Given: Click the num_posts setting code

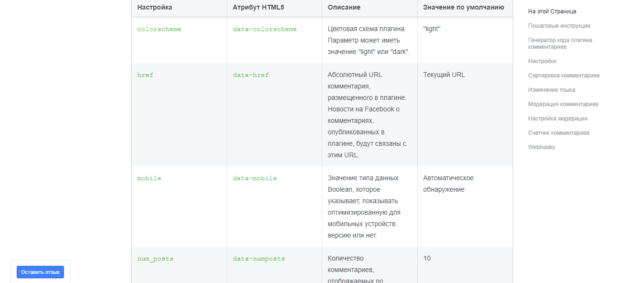Looking at the screenshot, I should (x=155, y=259).
